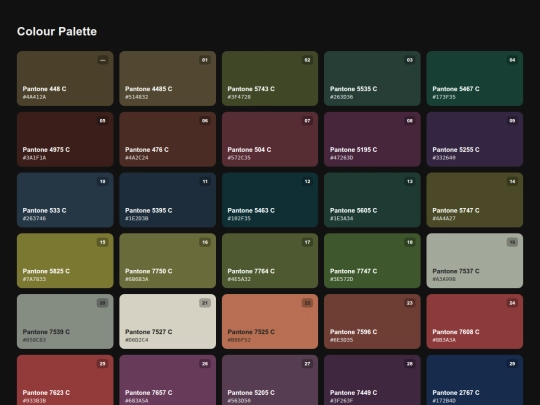
Task: Choose the Pantone 5535 C swatch
Action: click(x=372, y=79)
